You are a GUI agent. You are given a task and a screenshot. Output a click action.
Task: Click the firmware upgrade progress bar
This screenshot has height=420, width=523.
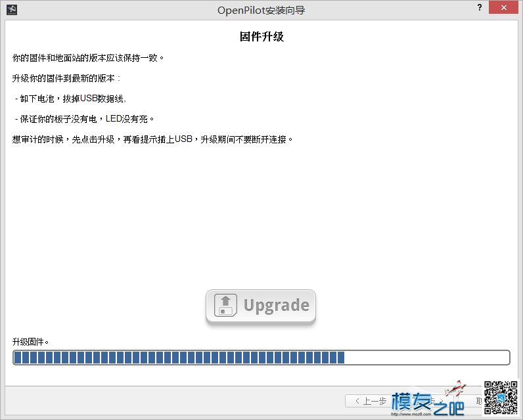point(261,358)
